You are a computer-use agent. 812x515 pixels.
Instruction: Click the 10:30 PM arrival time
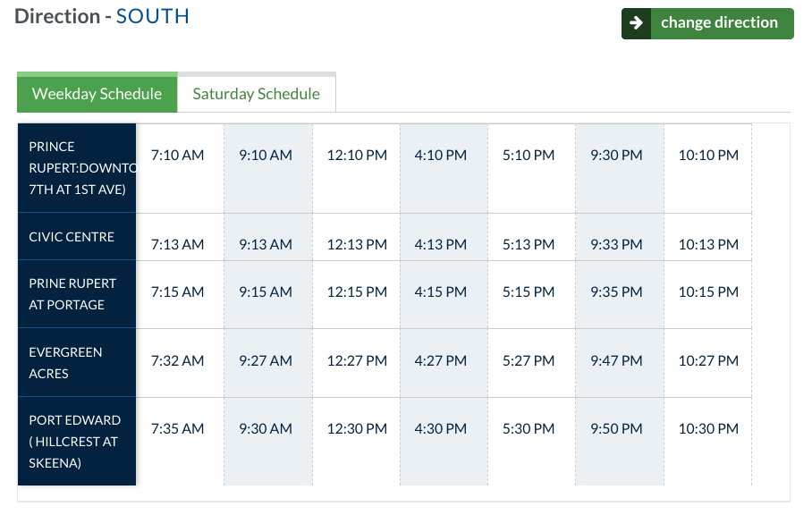coord(708,429)
